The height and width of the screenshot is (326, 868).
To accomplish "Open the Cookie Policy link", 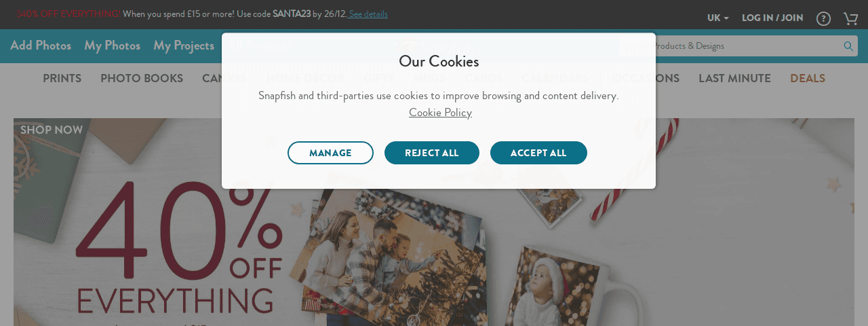I will point(440,113).
